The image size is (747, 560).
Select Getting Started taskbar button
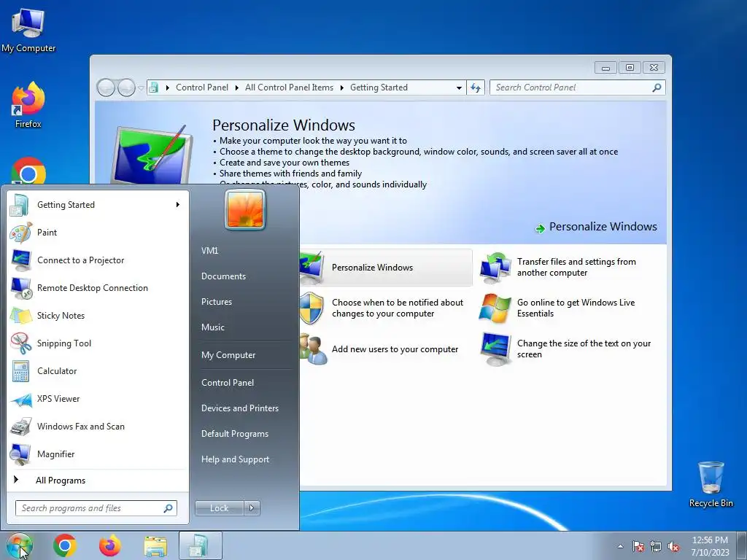201,545
